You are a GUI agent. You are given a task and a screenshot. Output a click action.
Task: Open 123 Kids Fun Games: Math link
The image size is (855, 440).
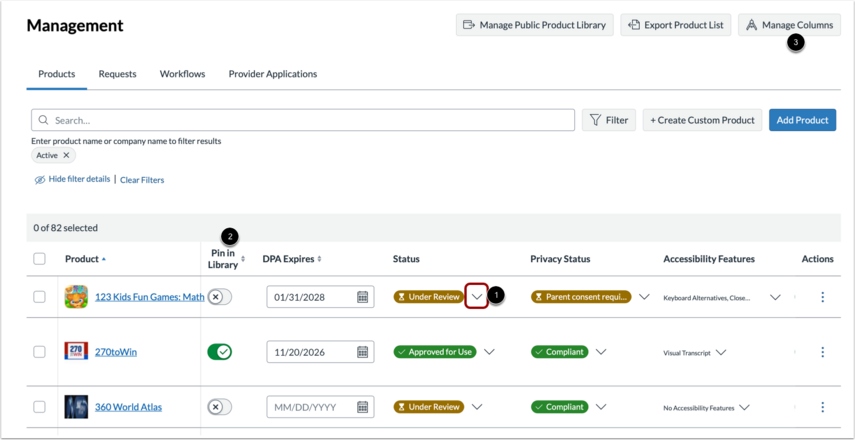(x=149, y=297)
